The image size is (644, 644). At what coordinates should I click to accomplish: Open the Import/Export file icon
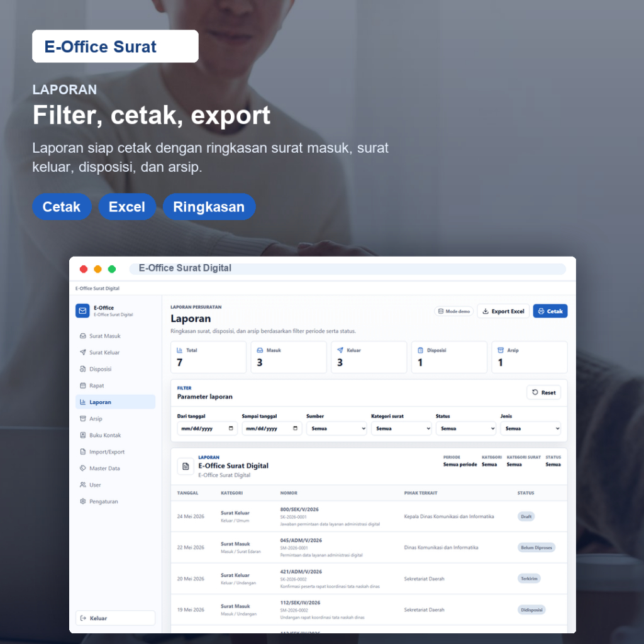82,452
